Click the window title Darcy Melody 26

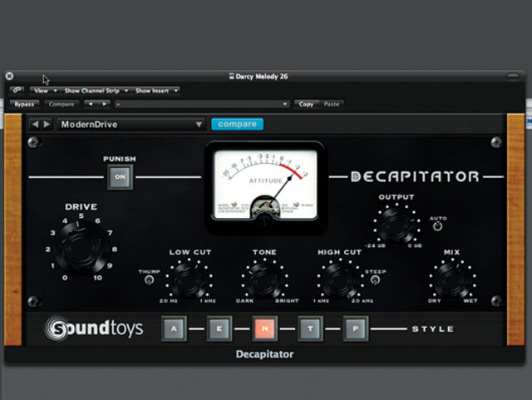click(x=262, y=77)
